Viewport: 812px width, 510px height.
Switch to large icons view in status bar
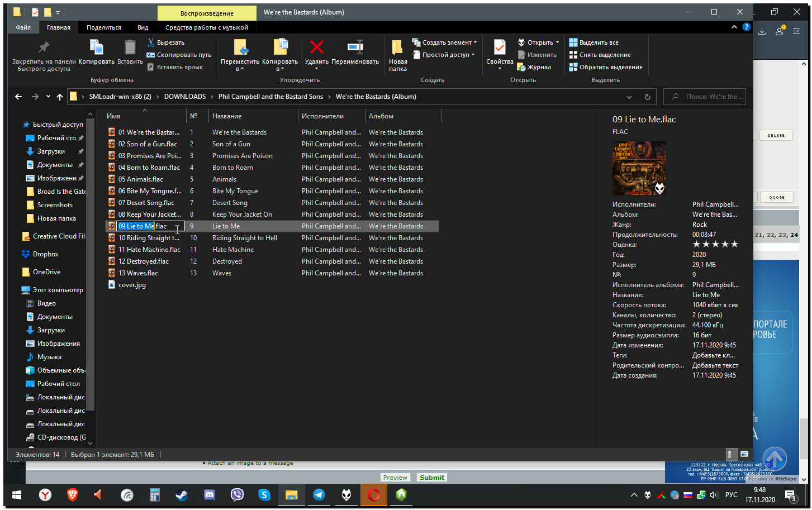pos(744,454)
